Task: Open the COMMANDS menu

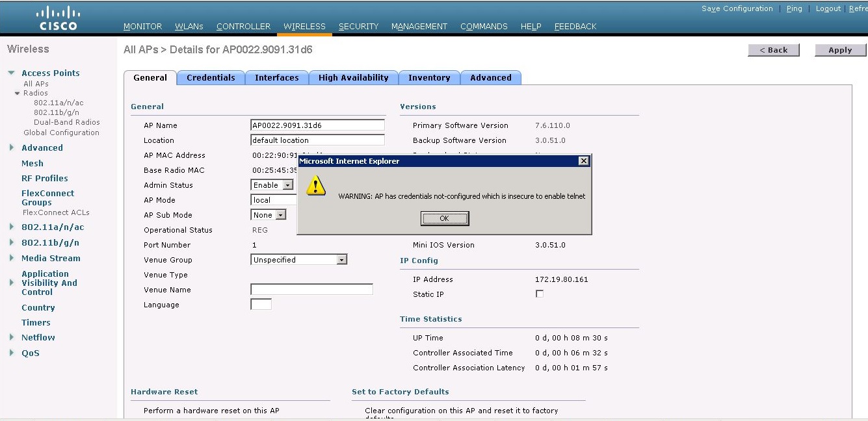Action: coord(484,27)
